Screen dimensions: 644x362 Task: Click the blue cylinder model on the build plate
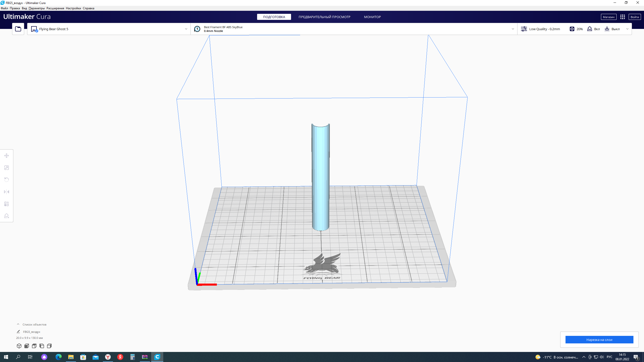(320, 176)
